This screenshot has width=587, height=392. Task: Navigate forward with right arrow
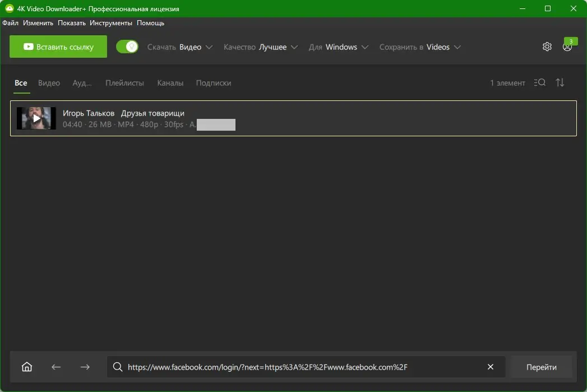click(x=85, y=367)
